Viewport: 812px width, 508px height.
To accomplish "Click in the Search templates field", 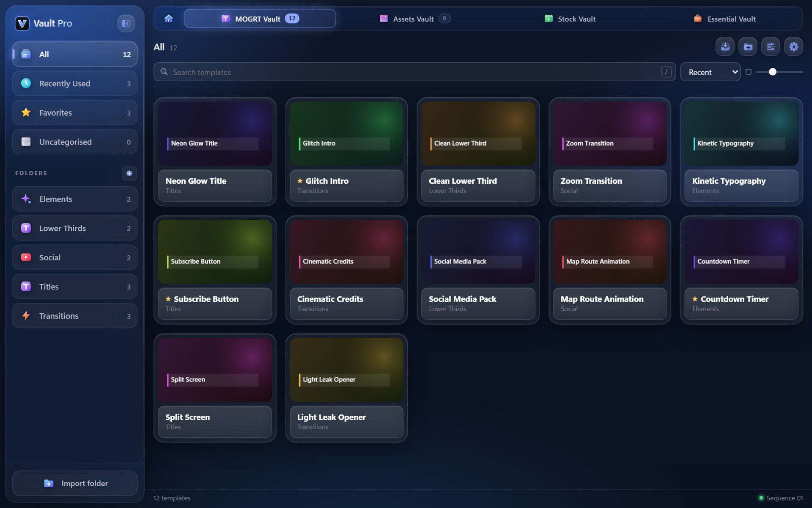I will (x=414, y=72).
